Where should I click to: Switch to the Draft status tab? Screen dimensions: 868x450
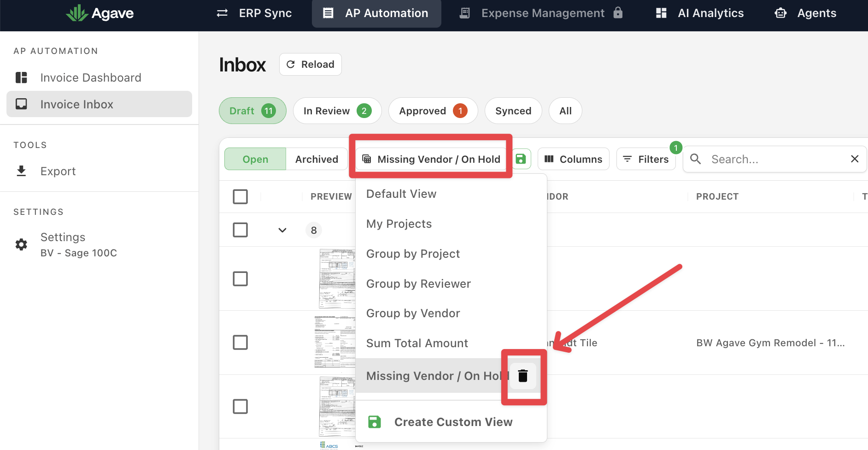click(252, 111)
